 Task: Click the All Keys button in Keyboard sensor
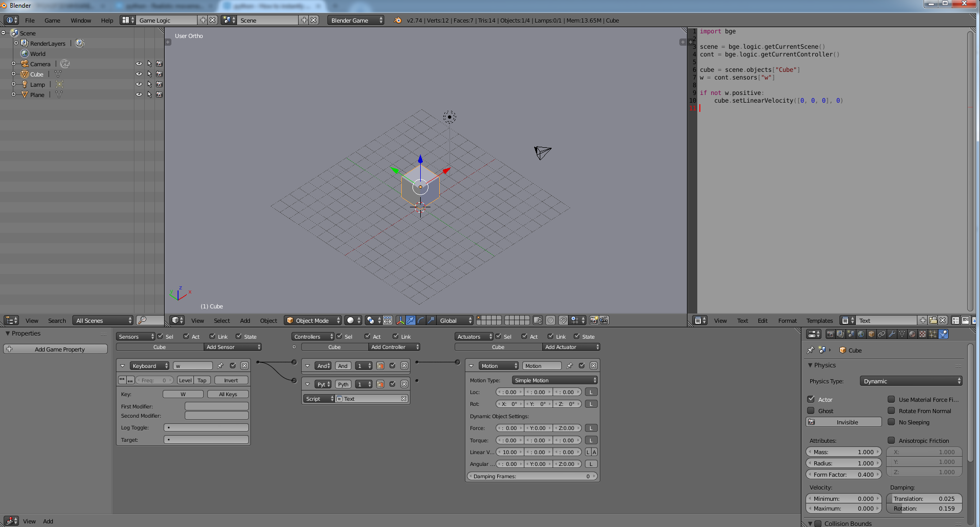[228, 394]
